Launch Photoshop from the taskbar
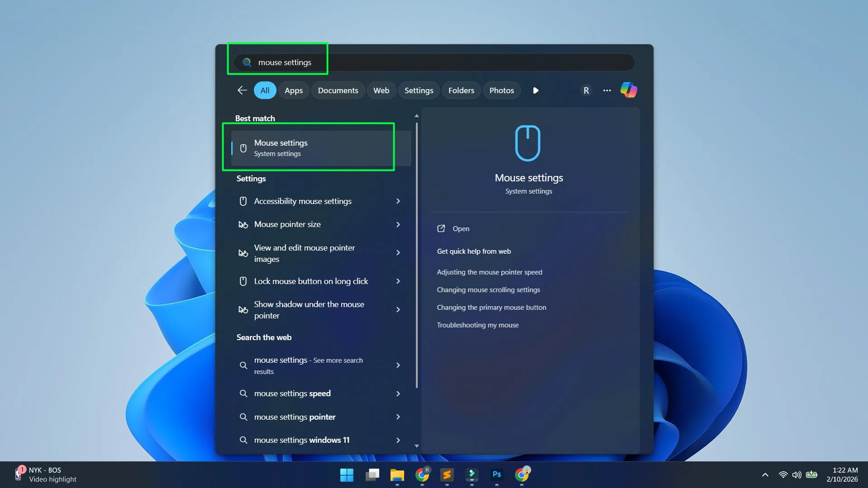The height and width of the screenshot is (488, 868). coord(496,475)
